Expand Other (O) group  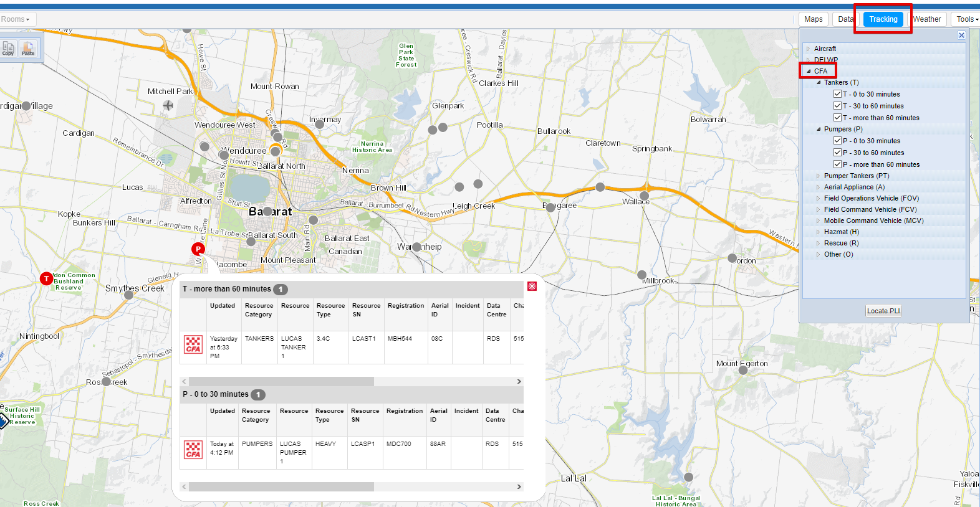pos(819,254)
